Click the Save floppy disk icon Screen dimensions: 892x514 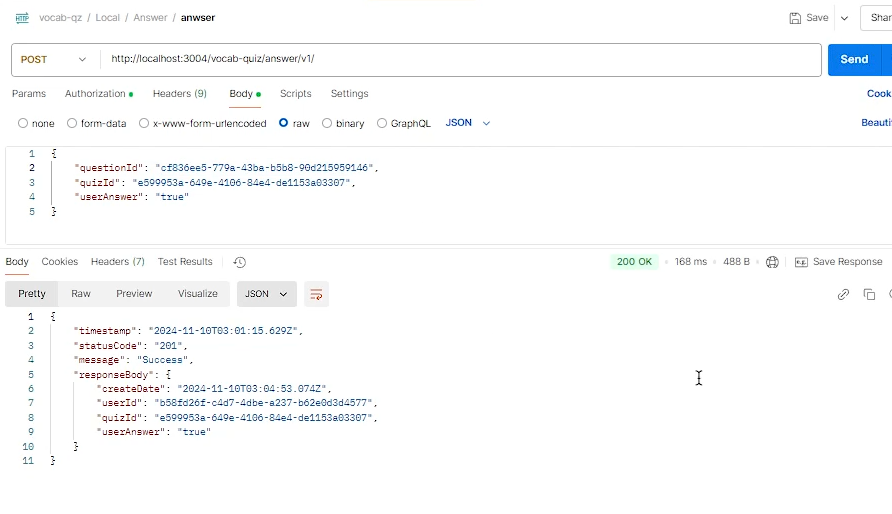tap(795, 18)
